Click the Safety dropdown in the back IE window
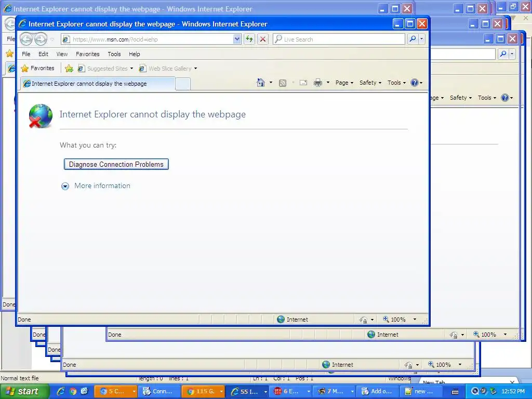This screenshot has width=532, height=399. coord(461,98)
